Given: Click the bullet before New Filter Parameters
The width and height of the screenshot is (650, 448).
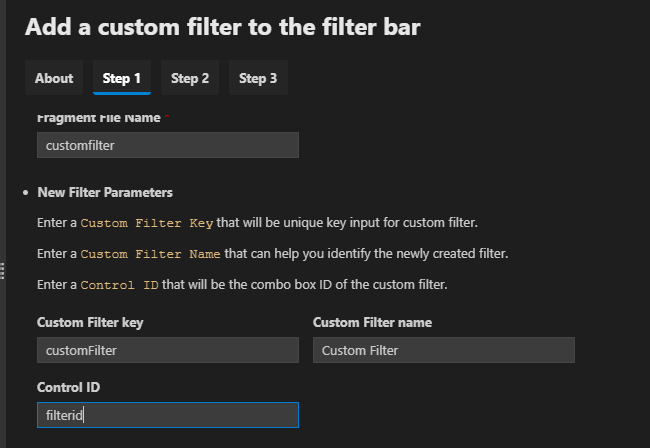Looking at the screenshot, I should tap(26, 193).
